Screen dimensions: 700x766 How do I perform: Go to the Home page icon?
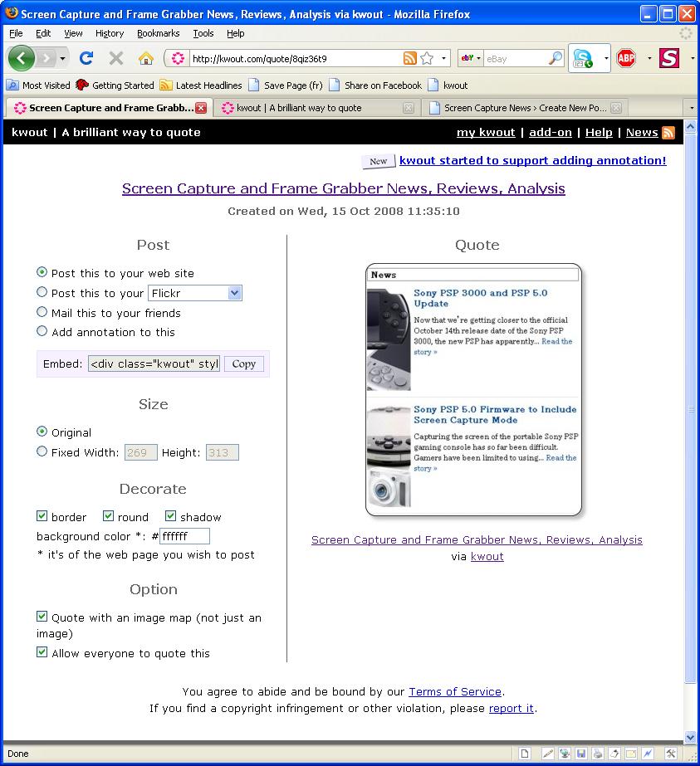tap(145, 59)
